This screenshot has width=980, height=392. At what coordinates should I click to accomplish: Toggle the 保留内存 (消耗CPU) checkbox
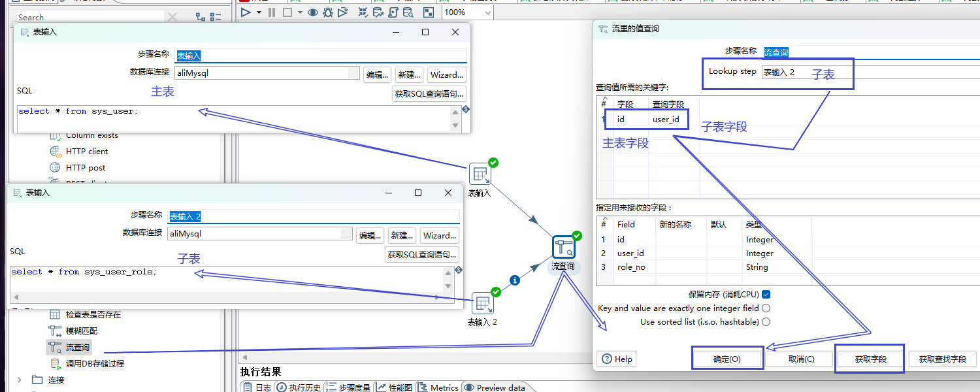tap(766, 295)
